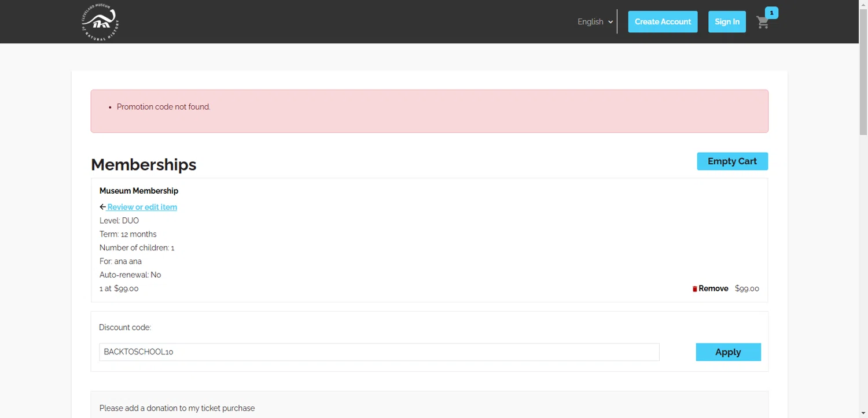Open the Review or edit item link

[x=142, y=207]
